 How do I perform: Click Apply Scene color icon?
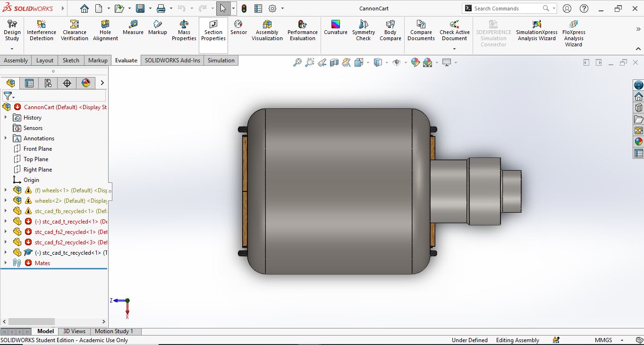428,62
